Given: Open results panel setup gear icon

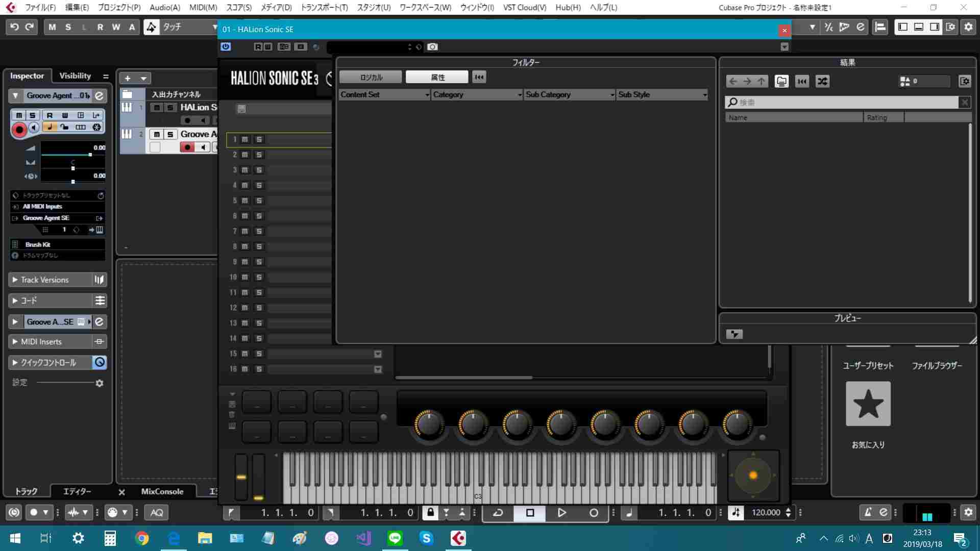Looking at the screenshot, I should coord(965,81).
